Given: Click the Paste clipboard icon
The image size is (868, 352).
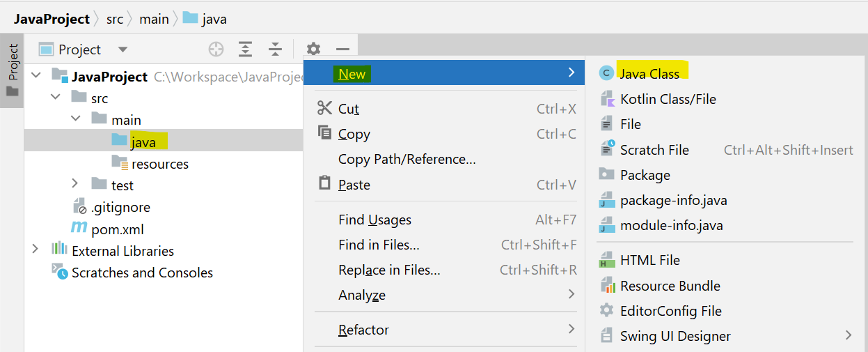Looking at the screenshot, I should [x=324, y=184].
